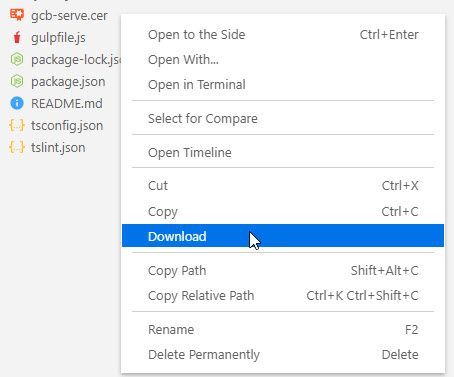Click the blue info icon beside README.md
Viewport: 454px width, 377px height.
[17, 103]
